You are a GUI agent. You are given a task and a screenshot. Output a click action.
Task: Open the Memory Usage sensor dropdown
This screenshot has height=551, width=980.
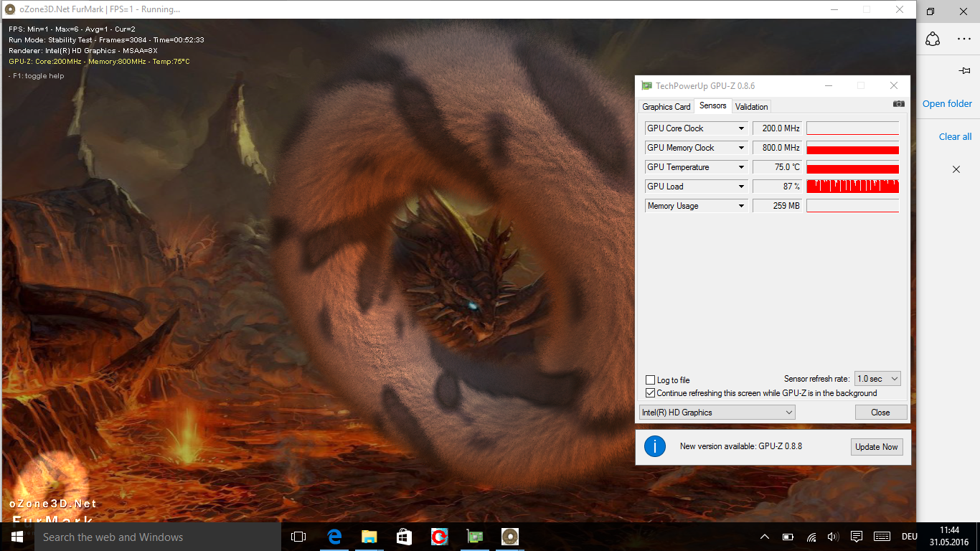click(x=742, y=206)
